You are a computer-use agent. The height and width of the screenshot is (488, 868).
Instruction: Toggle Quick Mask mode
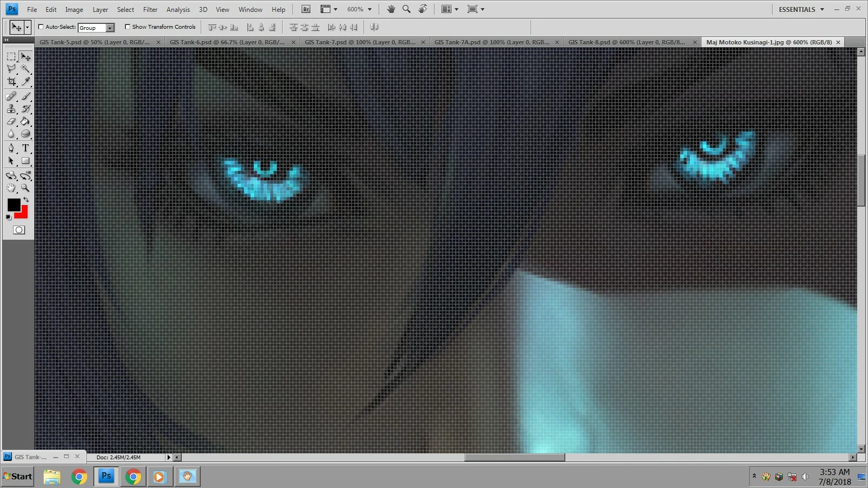click(x=19, y=230)
